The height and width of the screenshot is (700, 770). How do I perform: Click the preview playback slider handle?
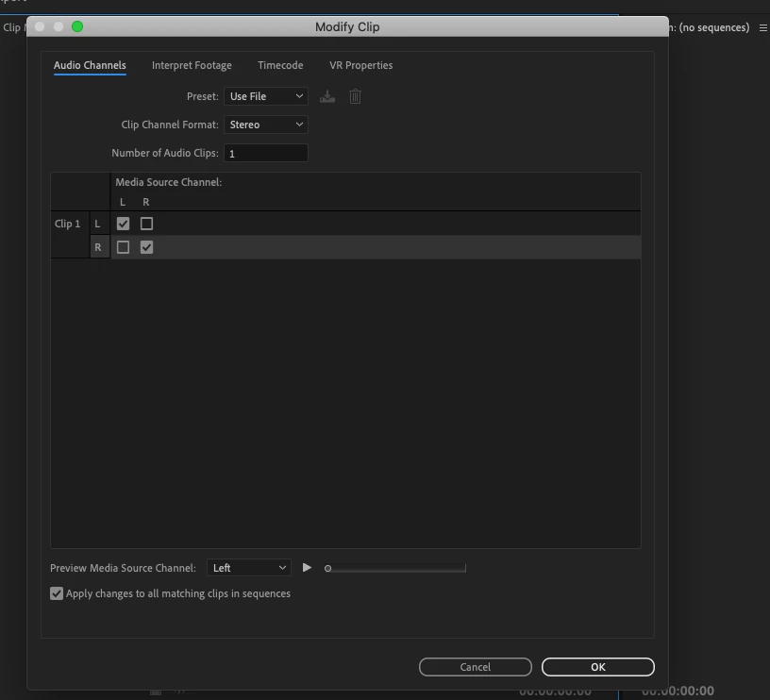coord(327,569)
